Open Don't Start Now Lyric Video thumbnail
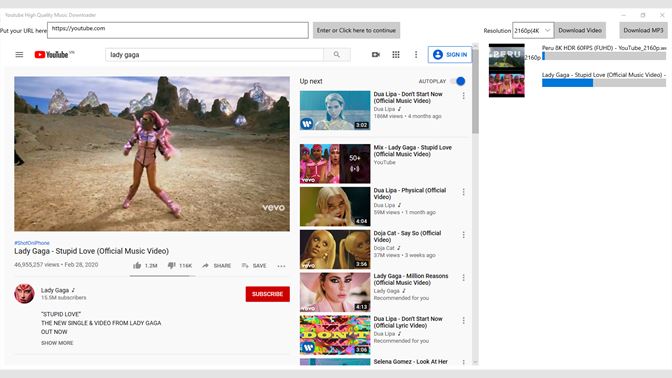 point(335,335)
